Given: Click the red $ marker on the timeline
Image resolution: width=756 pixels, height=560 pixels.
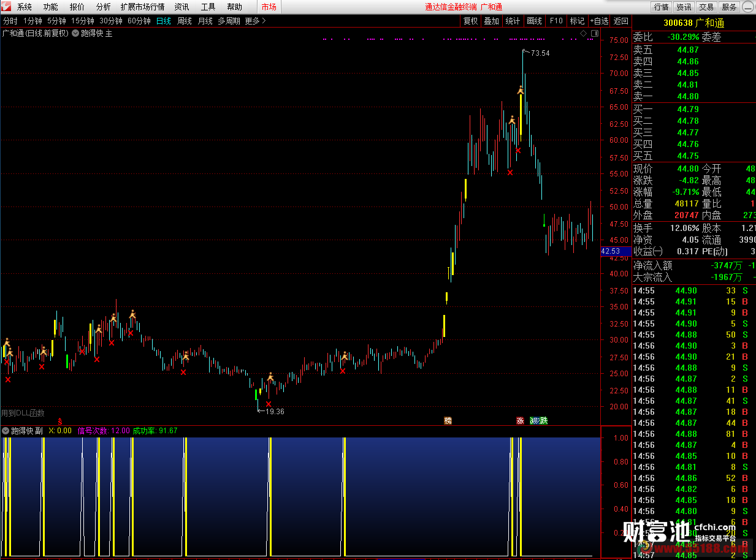Looking at the screenshot, I should pos(59,421).
